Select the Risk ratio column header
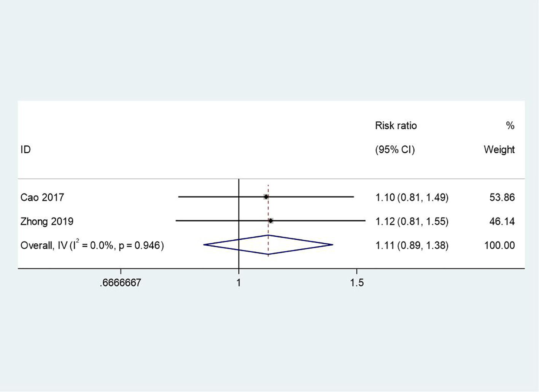The image size is (539, 392). pos(396,125)
